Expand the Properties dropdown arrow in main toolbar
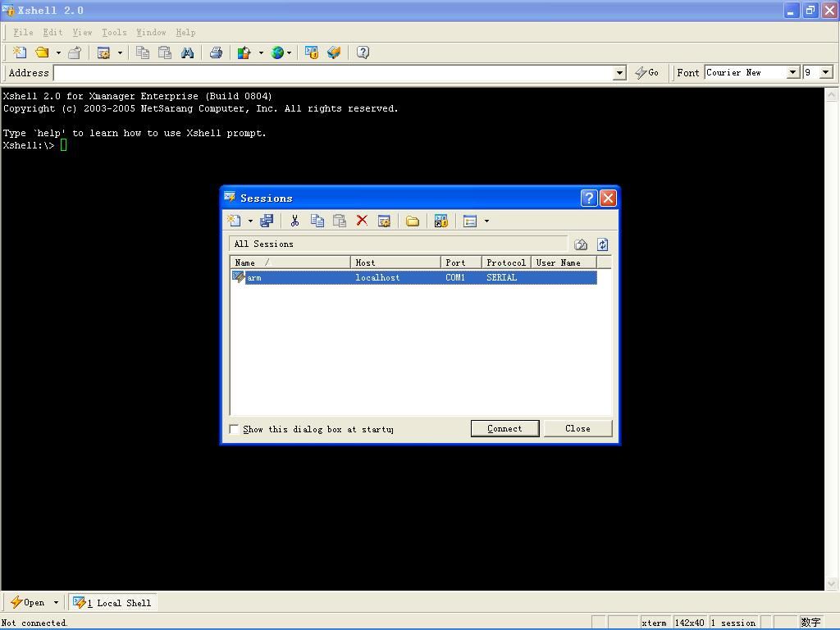The image size is (840, 630). [120, 52]
